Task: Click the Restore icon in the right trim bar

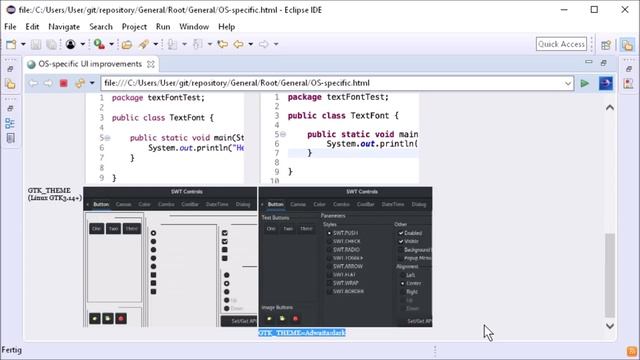Action: tap(629, 69)
